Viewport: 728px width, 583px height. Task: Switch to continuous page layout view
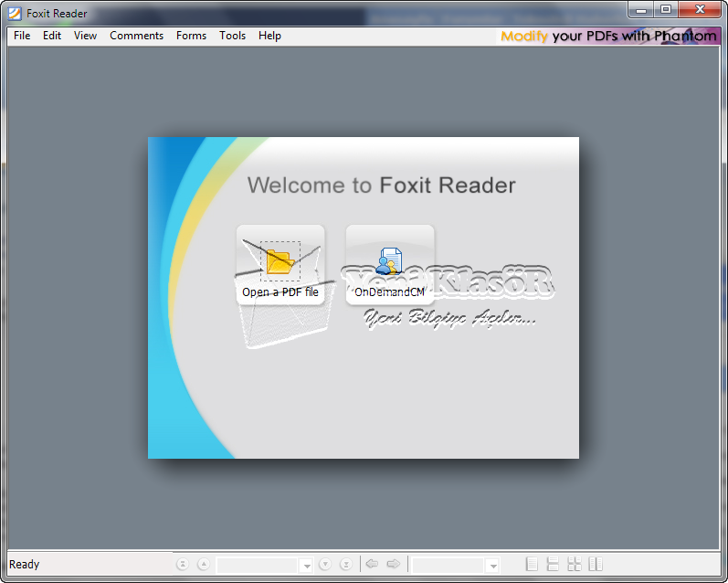coord(553,565)
